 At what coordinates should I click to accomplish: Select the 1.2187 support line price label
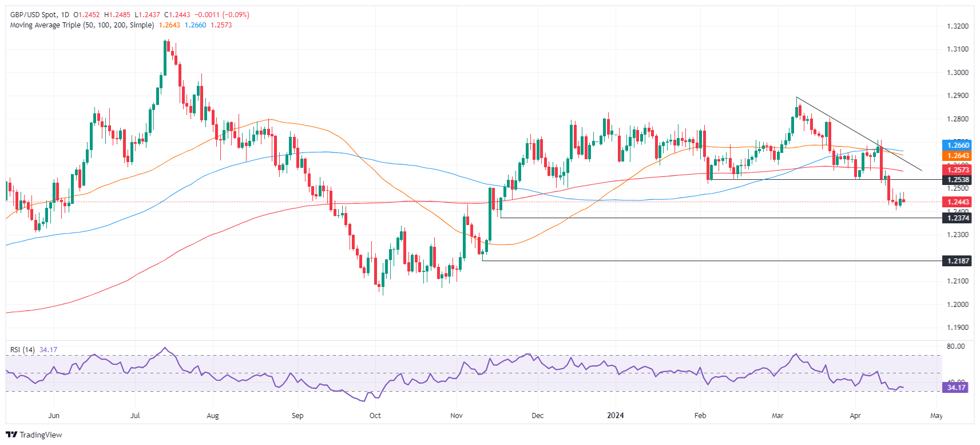click(957, 261)
